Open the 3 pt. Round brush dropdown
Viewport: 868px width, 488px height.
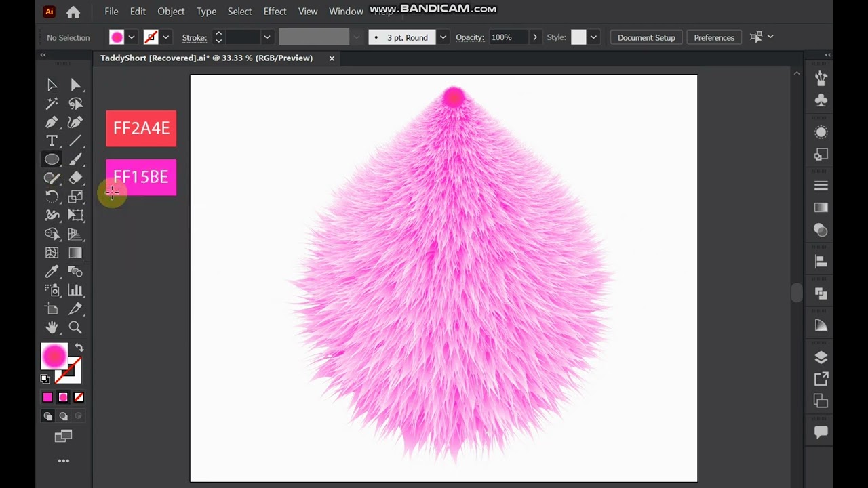click(443, 37)
